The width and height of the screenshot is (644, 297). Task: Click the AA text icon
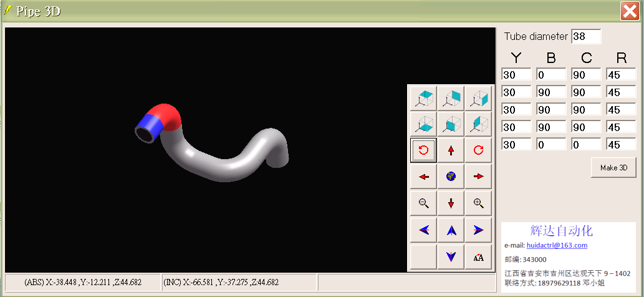coord(478,257)
